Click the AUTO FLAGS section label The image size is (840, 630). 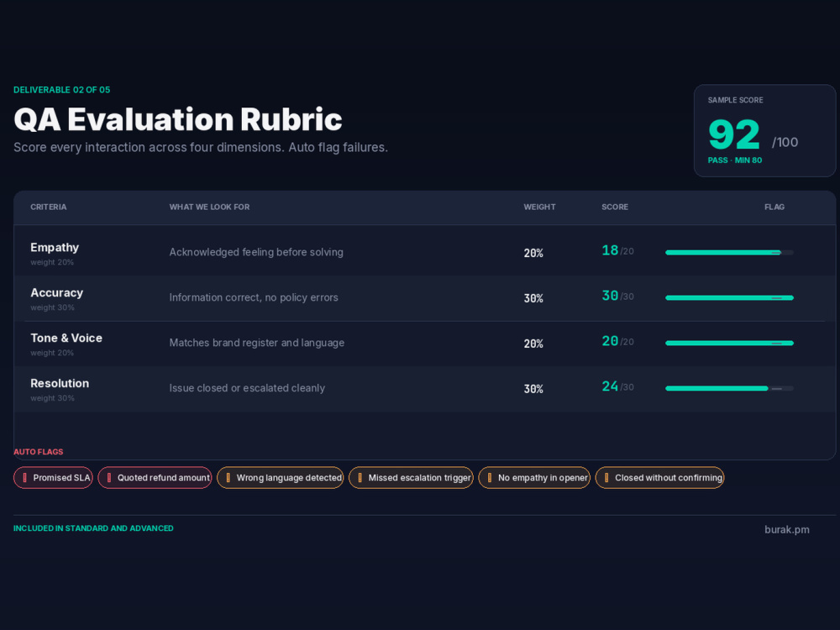pos(38,452)
